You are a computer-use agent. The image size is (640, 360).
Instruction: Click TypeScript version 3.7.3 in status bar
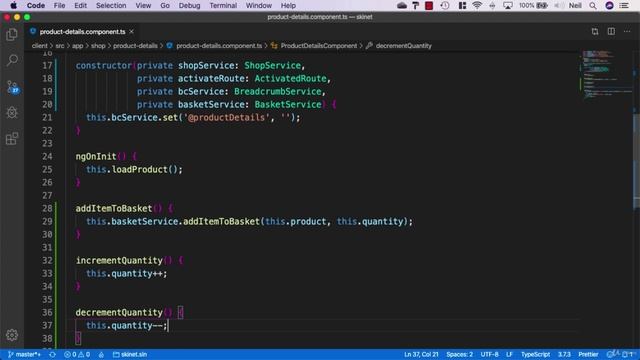[x=564, y=354]
